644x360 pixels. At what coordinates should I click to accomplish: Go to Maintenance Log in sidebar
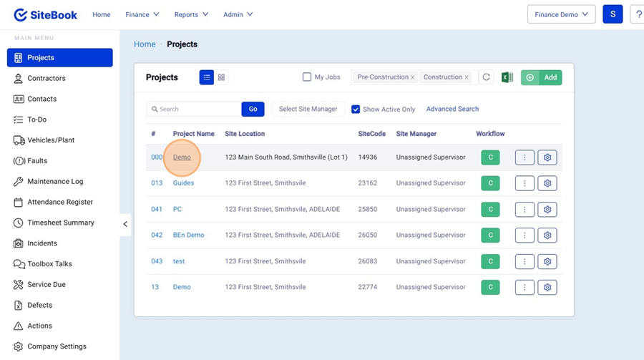point(55,182)
